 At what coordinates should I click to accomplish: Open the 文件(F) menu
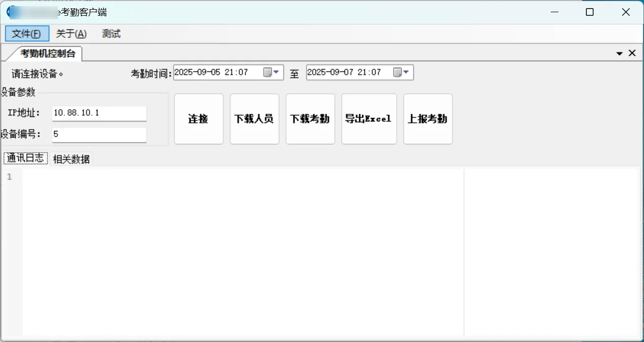click(27, 34)
